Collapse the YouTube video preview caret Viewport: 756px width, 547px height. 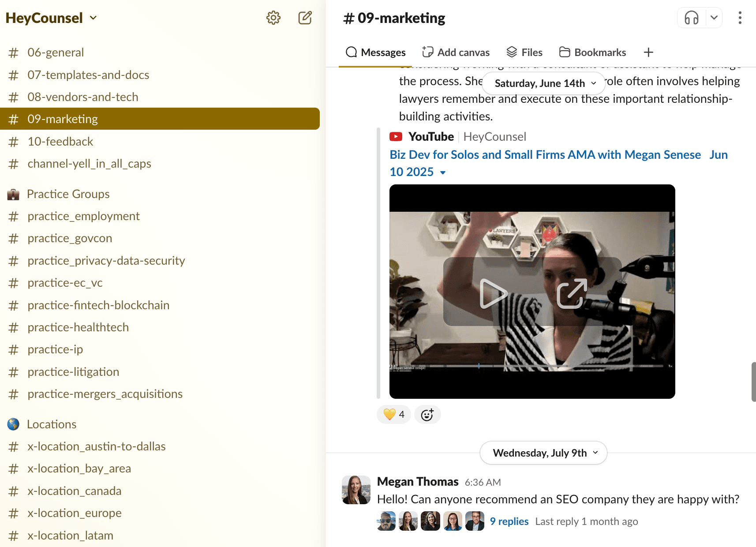(x=443, y=172)
